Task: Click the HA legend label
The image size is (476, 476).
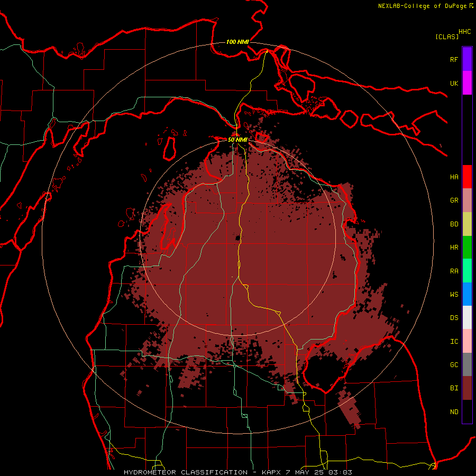Action: 454,177
